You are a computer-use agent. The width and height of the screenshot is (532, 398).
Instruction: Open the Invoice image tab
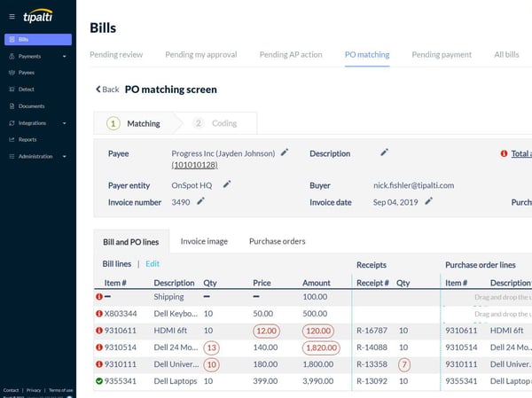(204, 241)
